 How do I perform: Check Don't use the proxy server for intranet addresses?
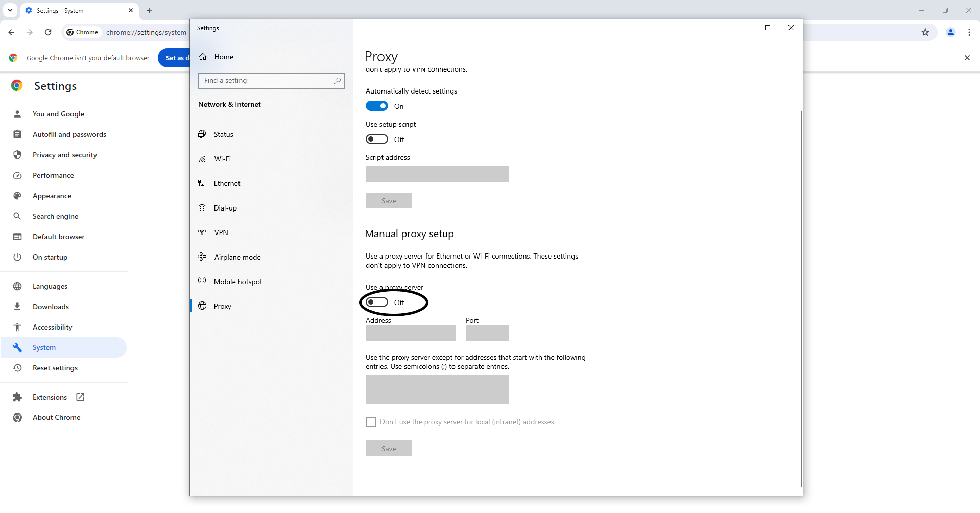[370, 422]
